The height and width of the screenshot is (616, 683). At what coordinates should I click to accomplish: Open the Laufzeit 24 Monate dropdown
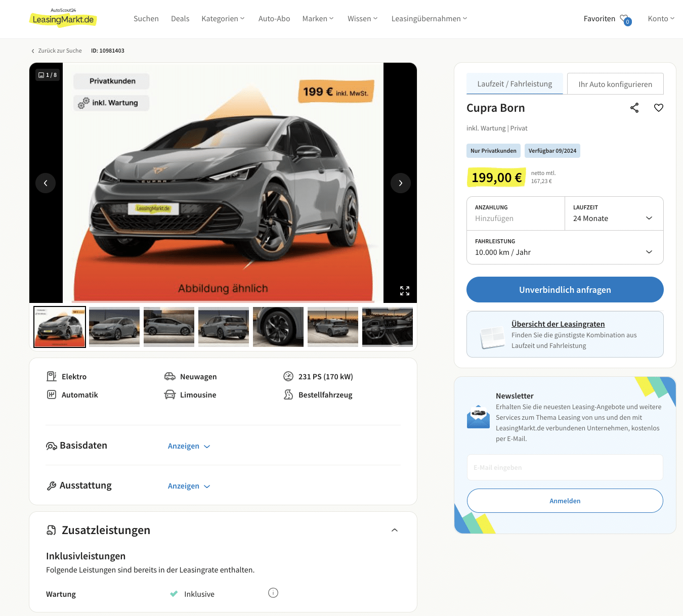coord(614,213)
